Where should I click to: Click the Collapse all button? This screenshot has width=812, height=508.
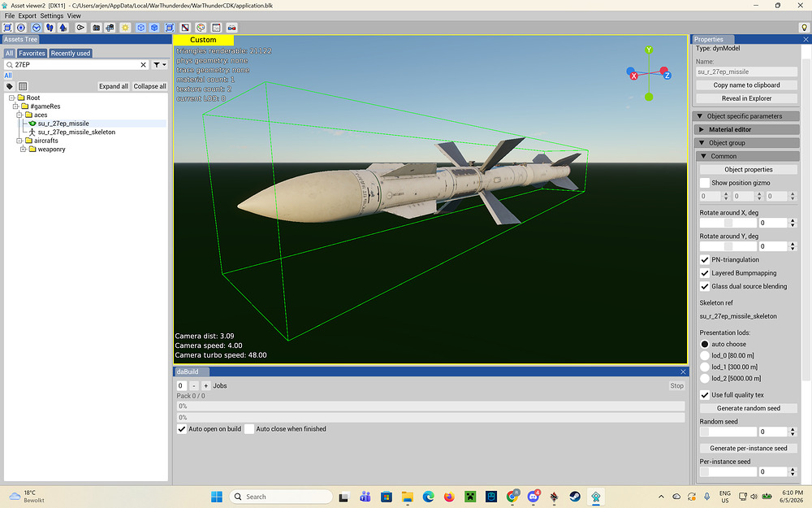(x=149, y=86)
